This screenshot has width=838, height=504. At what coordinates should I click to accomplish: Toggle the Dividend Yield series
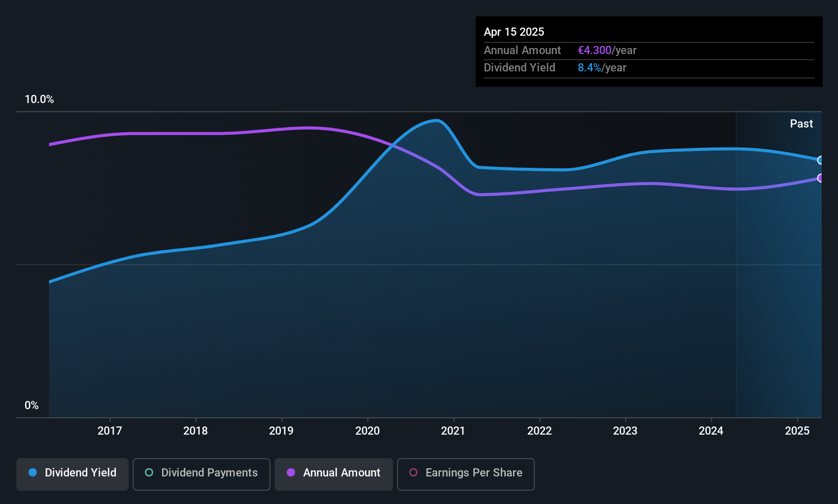pos(72,474)
